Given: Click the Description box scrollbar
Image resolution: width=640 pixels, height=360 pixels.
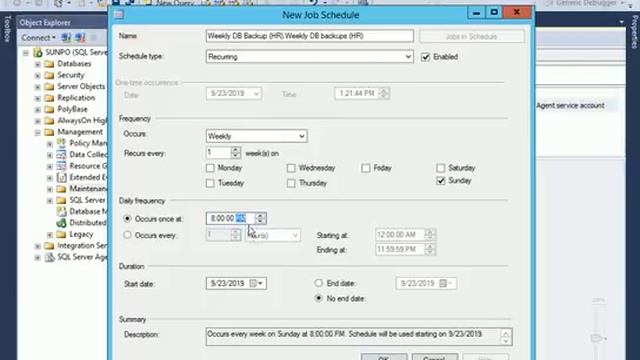Looking at the screenshot, I should (x=505, y=337).
